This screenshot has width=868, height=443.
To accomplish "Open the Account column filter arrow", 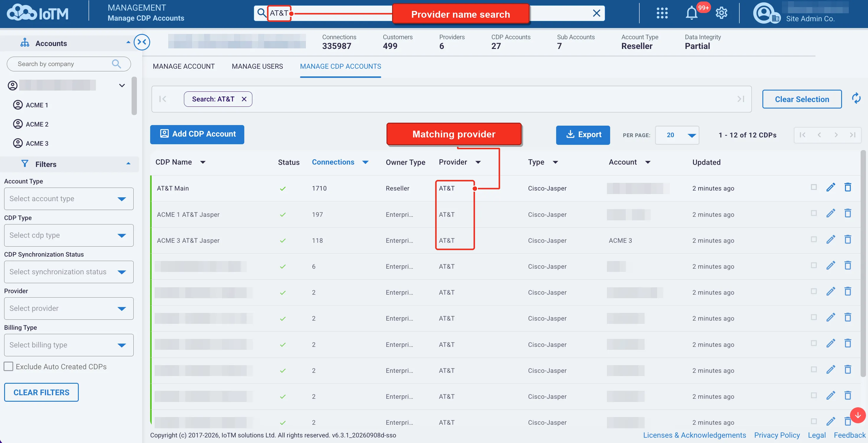I will (648, 163).
